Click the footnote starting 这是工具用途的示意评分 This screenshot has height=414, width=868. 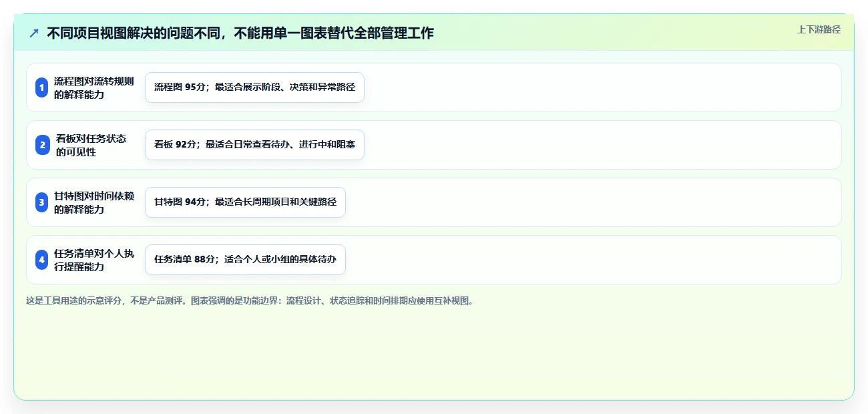coord(250,300)
